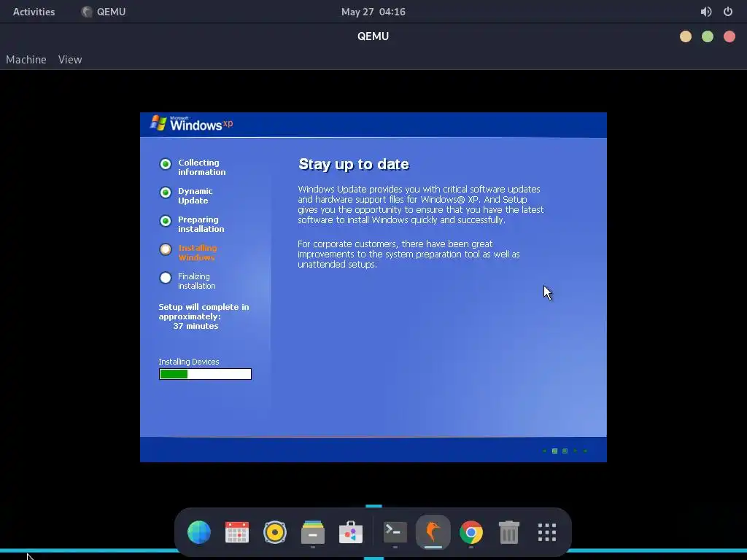Click the Windows XP logo in setup
This screenshot has width=747, height=560.
tap(192, 123)
